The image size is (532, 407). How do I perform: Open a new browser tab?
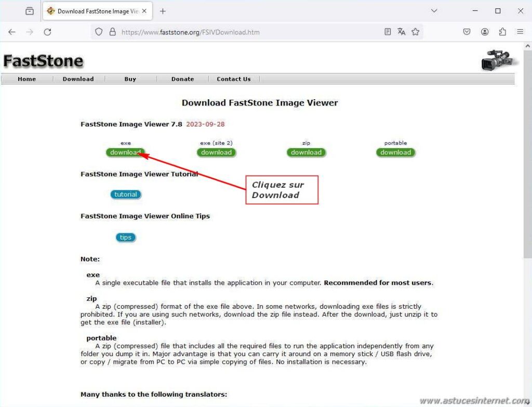(163, 10)
